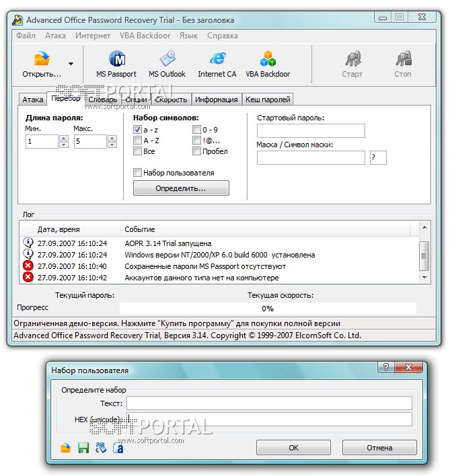Click the Маска input field
450x476 pixels.
311,158
